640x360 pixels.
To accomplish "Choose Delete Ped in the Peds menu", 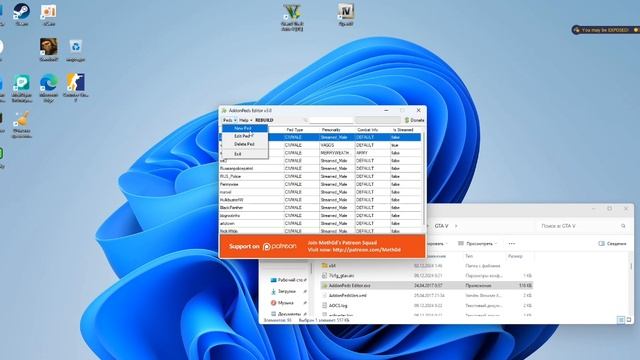I will 244,144.
